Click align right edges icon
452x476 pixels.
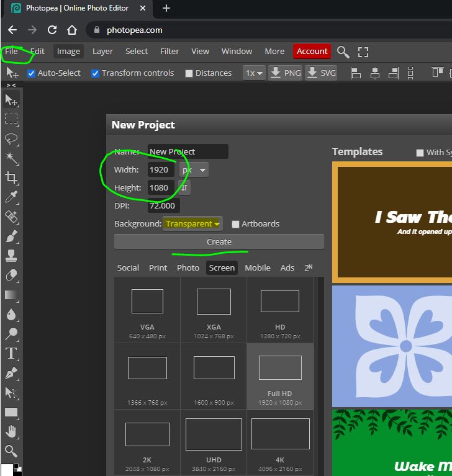tap(394, 73)
